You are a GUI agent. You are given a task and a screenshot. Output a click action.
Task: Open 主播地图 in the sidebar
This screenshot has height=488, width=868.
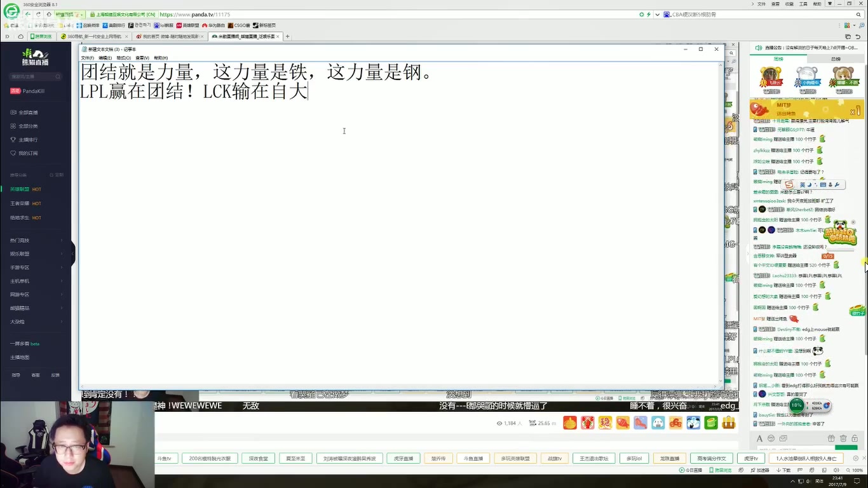pos(20,357)
